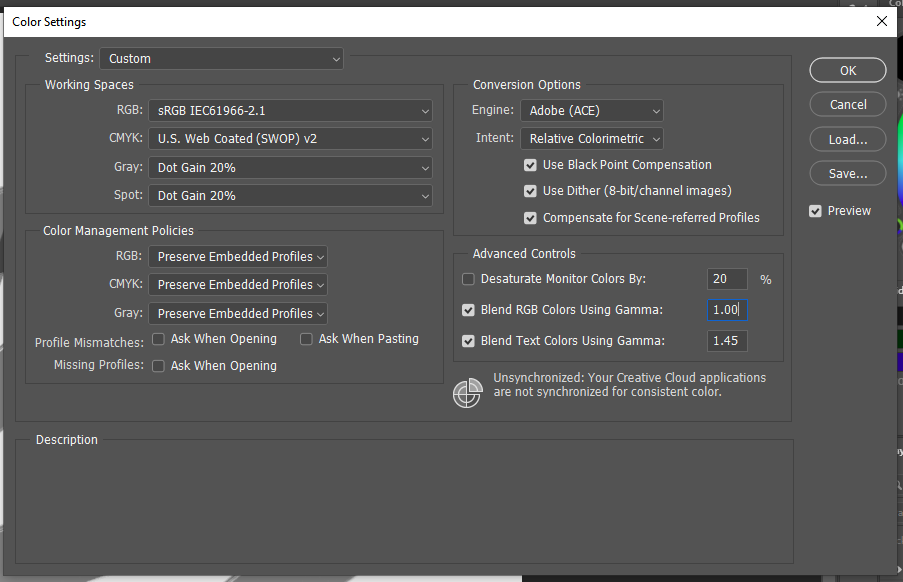The width and height of the screenshot is (903, 582).
Task: Enable Use Black Point Compensation
Action: pos(529,164)
